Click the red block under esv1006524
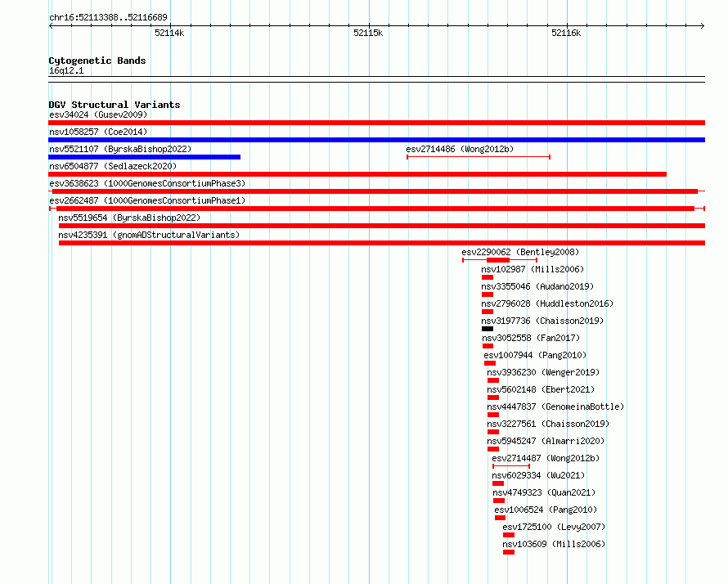Viewport: 728px width, 584px height. pyautogui.click(x=500, y=518)
